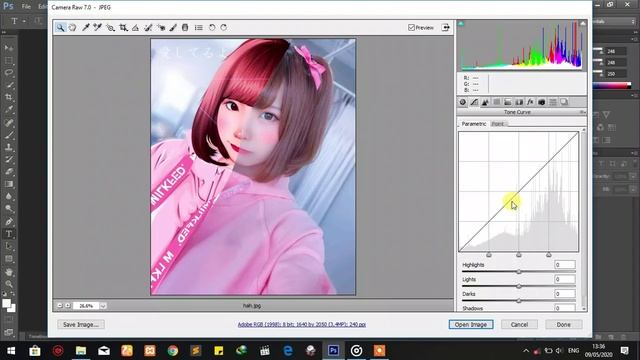Image resolution: width=640 pixels, height=360 pixels.
Task: Open workflow options link Adobe RGB (1998)
Action: point(302,324)
